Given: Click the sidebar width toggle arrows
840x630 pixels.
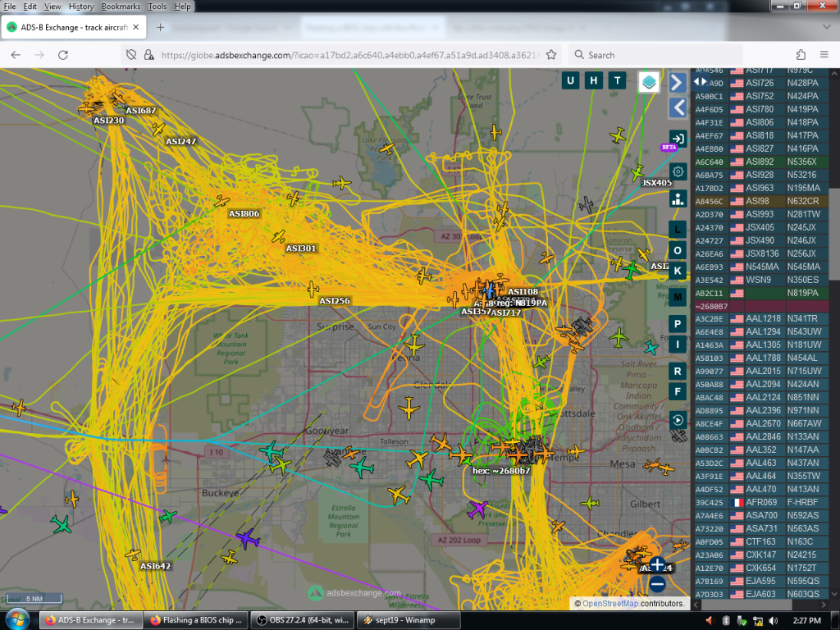Looking at the screenshot, I should point(700,82).
